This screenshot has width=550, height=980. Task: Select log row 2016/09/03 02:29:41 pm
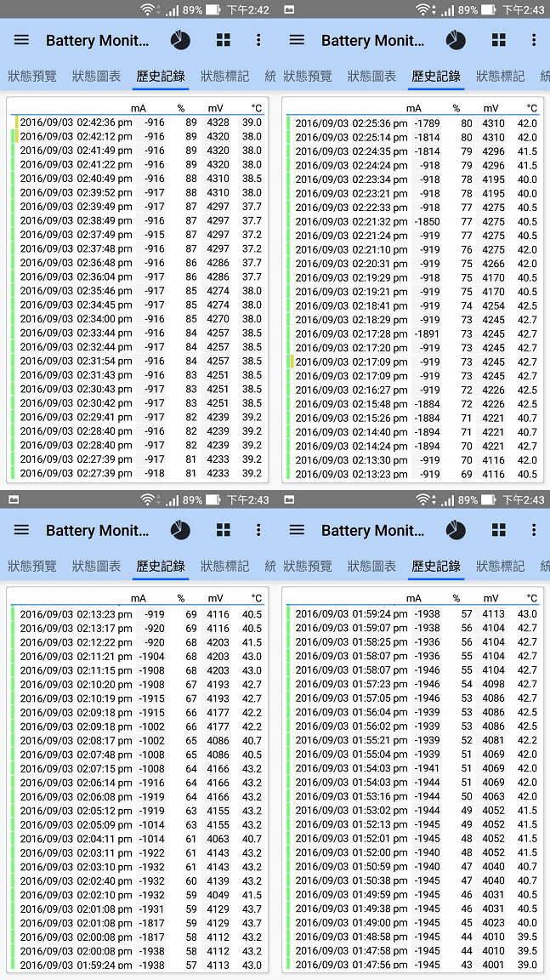click(138, 417)
